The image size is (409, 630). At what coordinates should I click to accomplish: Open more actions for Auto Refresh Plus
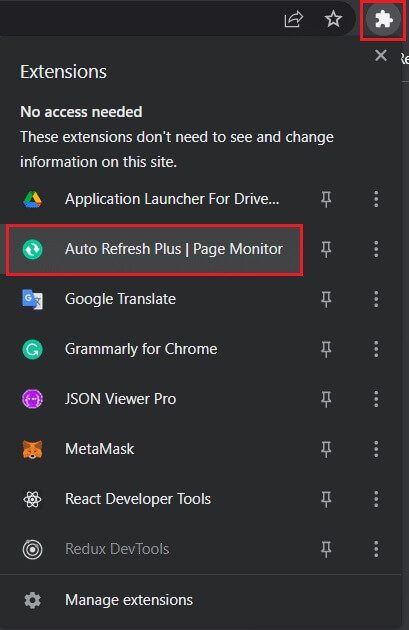[x=376, y=249]
